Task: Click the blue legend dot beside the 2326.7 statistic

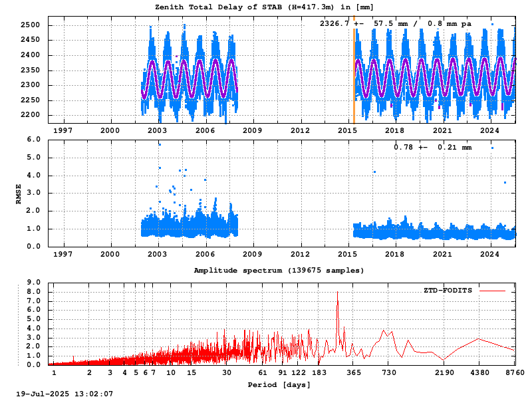Action: (492, 24)
